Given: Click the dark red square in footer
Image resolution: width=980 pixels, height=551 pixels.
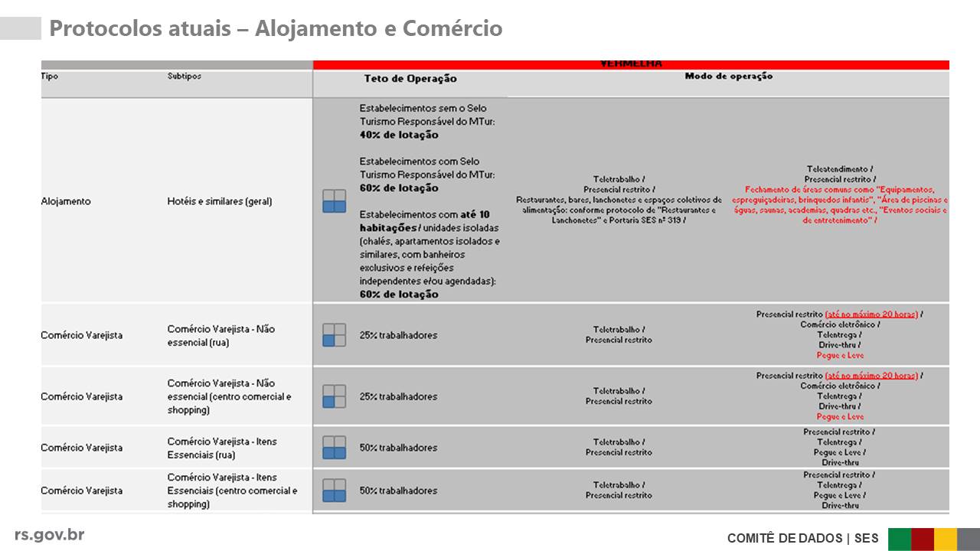Looking at the screenshot, I should click(x=923, y=539).
